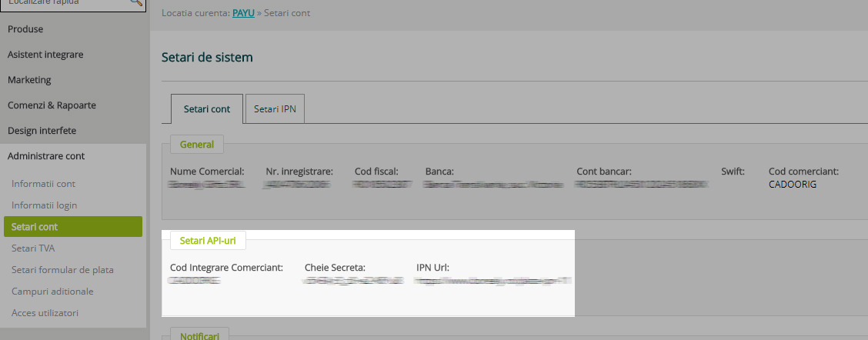Open Campuri aditionale settings
The image size is (868, 340).
point(52,292)
